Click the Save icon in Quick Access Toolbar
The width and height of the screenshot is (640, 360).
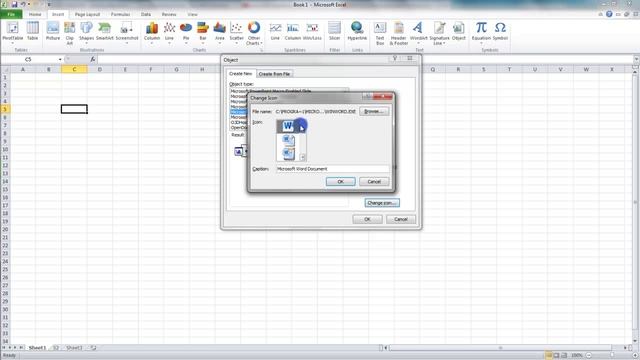(x=15, y=4)
